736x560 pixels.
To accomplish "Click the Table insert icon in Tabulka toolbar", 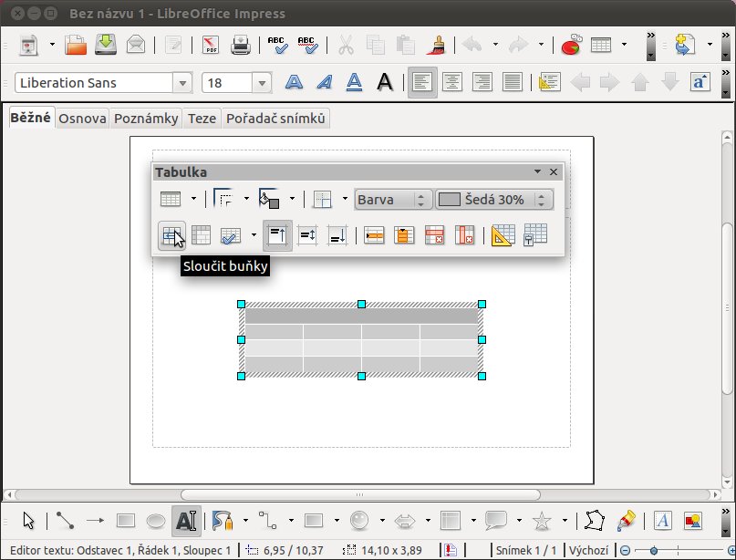I will (171, 199).
